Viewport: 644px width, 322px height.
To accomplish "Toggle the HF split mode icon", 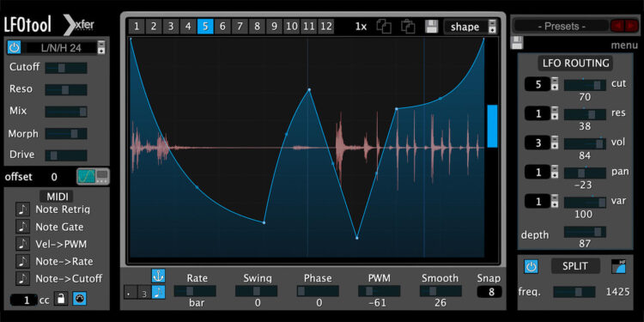I will coord(618,266).
